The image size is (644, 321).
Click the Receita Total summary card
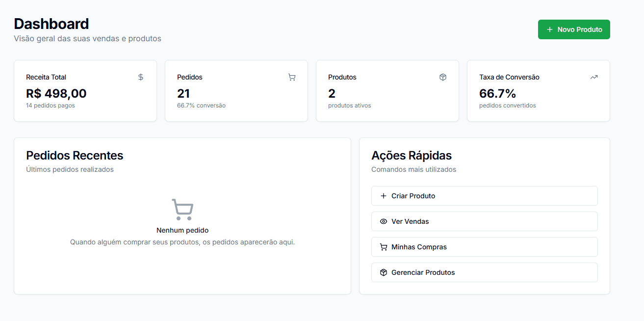click(85, 91)
